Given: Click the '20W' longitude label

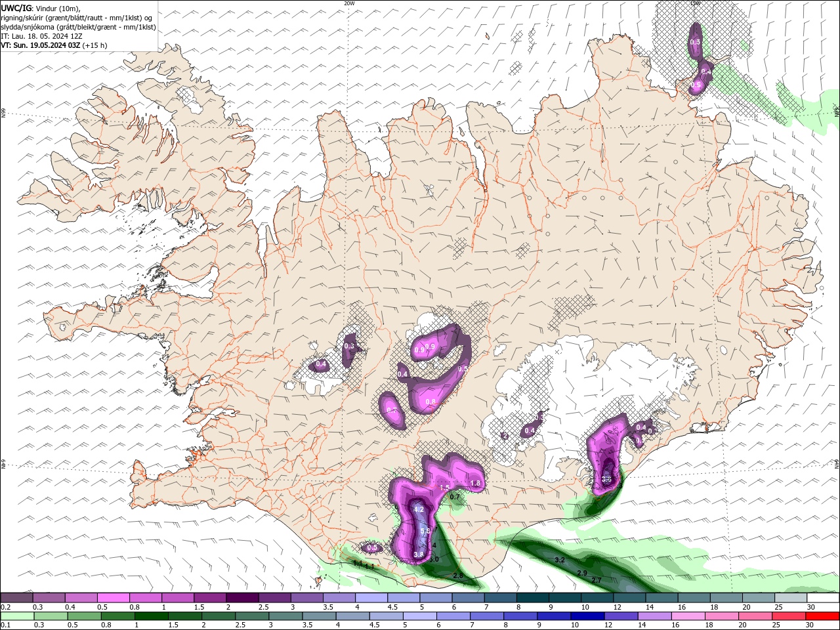Looking at the screenshot, I should [x=349, y=3].
